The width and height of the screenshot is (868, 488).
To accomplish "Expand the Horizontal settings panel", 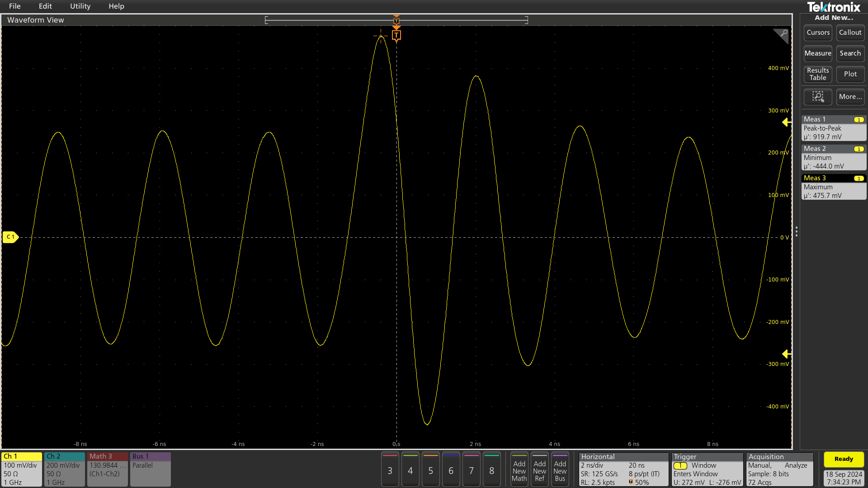I will click(x=623, y=469).
